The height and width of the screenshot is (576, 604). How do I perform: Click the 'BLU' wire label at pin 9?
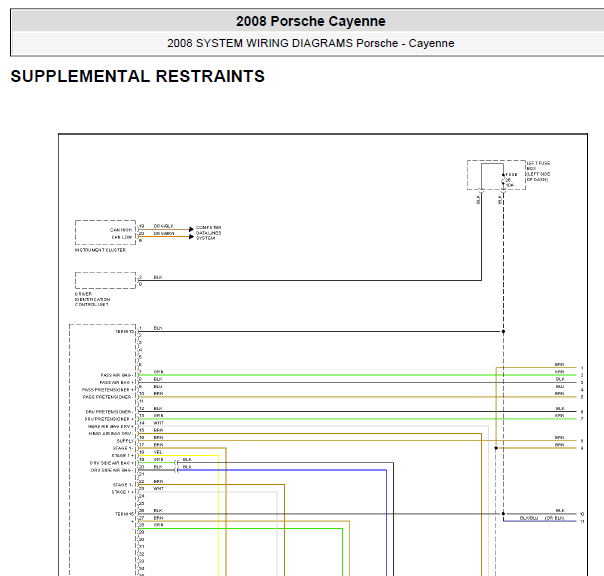[x=158, y=386]
